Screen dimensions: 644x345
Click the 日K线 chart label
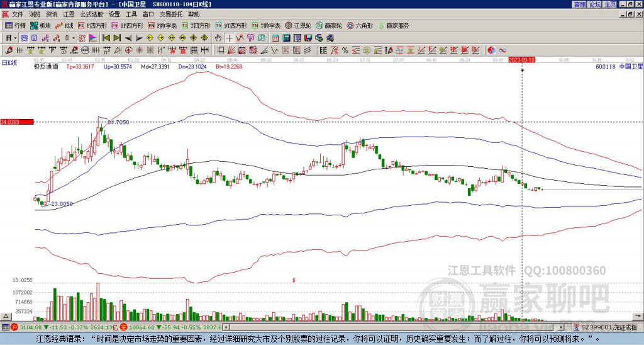pyautogui.click(x=9, y=62)
